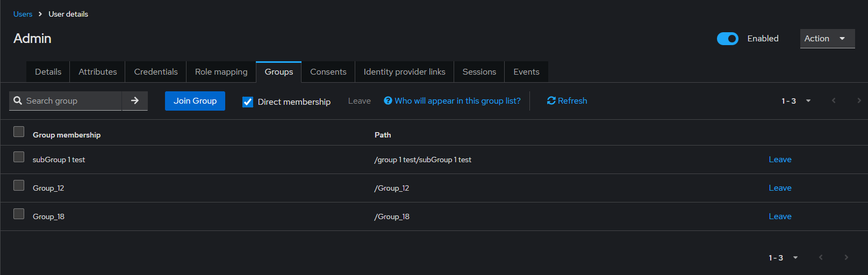Switch to the Sessions tab
The height and width of the screenshot is (275, 868).
[x=479, y=72]
